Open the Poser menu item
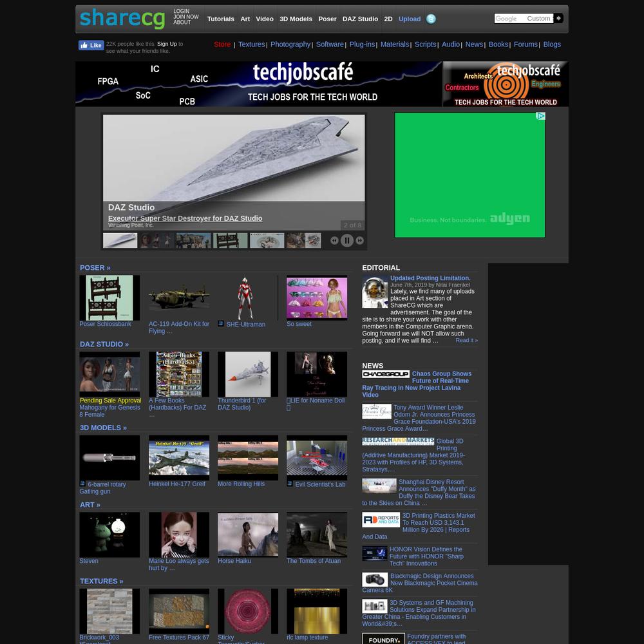 (x=327, y=19)
